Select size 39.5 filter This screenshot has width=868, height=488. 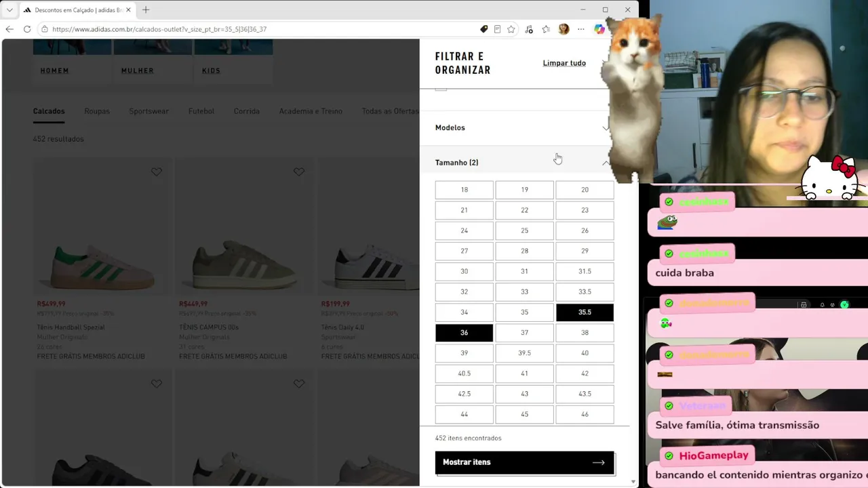524,353
